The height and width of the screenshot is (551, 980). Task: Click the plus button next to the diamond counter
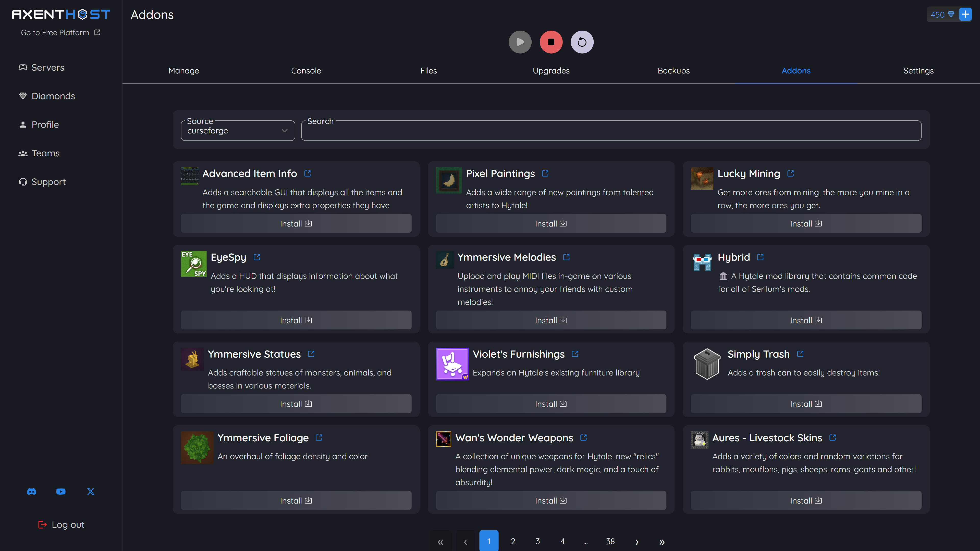click(965, 15)
